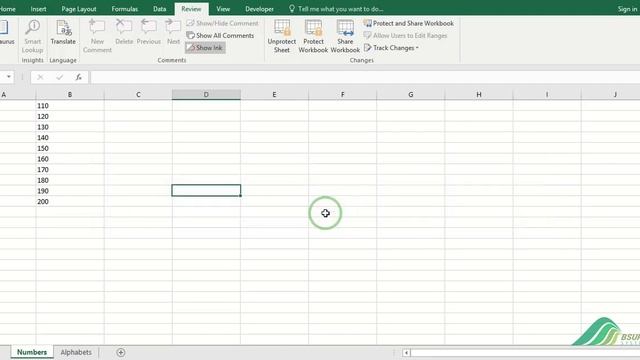Click the cell containing 160
The image size is (640, 360).
coord(70,159)
